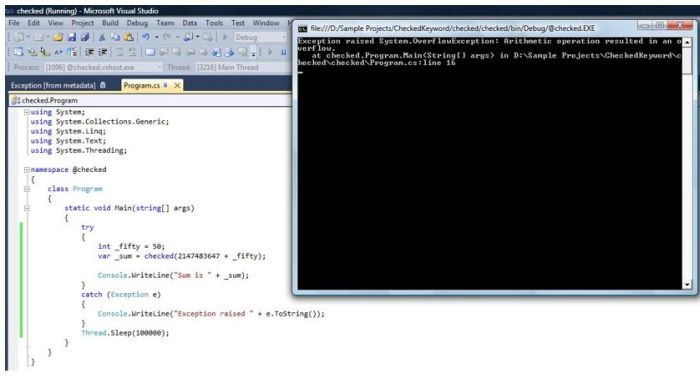Click the 'try' keyword in editor
The width and height of the screenshot is (700, 384).
[88, 227]
